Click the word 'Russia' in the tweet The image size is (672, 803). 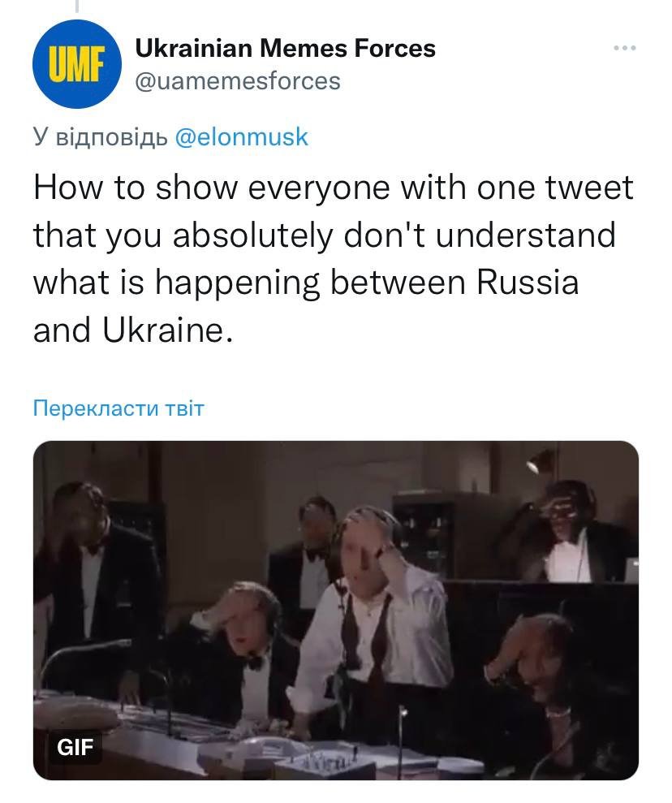pos(528,283)
